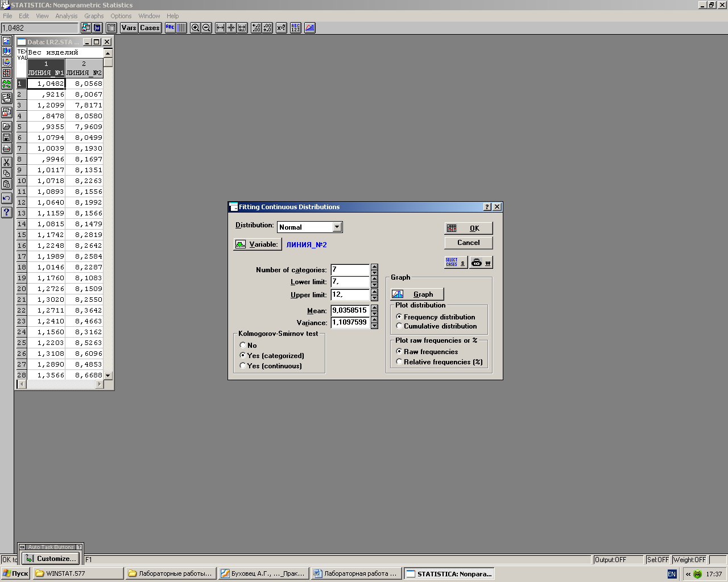This screenshot has height=582, width=728.
Task: Confirm the dialog with OK button
Action: [x=469, y=228]
